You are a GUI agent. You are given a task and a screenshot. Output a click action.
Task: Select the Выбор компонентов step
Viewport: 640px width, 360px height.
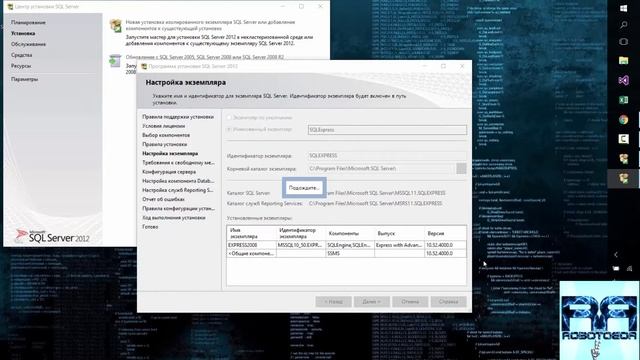(x=166, y=135)
